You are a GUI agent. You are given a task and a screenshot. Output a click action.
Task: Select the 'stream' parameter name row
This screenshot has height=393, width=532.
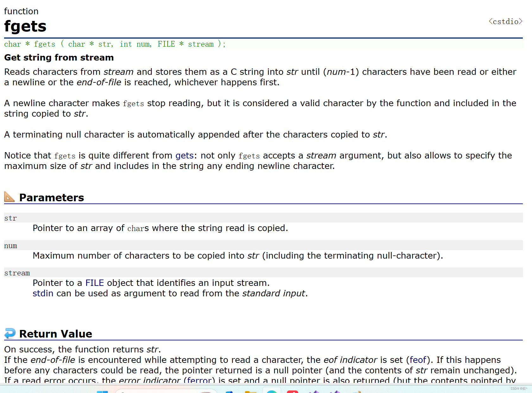coord(263,273)
